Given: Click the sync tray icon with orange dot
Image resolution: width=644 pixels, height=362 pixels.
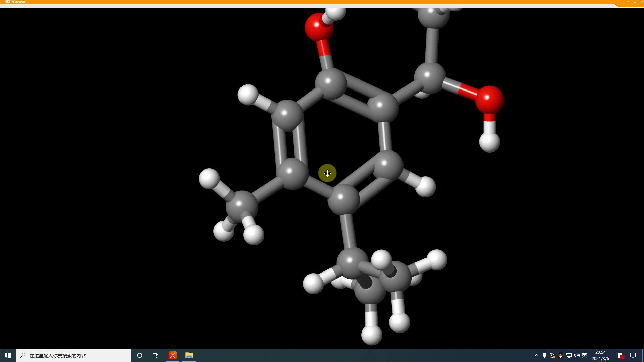Looking at the screenshot, I should click(x=552, y=355).
